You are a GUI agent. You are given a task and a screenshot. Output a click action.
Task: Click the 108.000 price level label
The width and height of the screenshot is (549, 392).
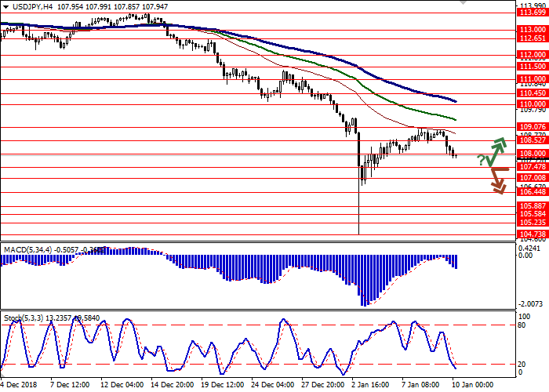531,154
